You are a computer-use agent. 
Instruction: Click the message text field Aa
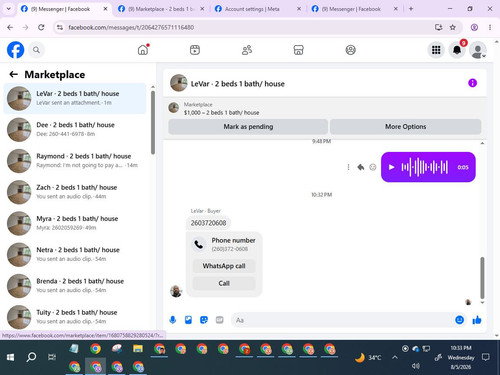342,320
